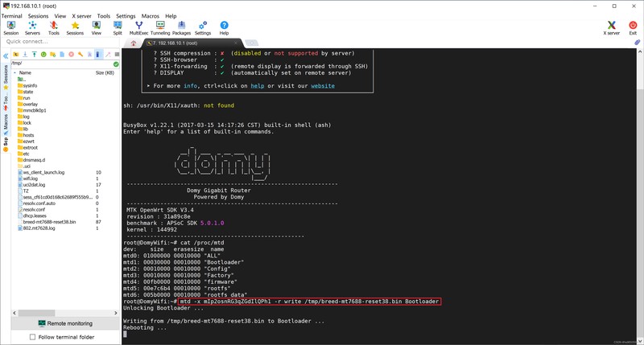
Task: Click the file list horizontal scrollbar left arrow
Action: coord(14,313)
